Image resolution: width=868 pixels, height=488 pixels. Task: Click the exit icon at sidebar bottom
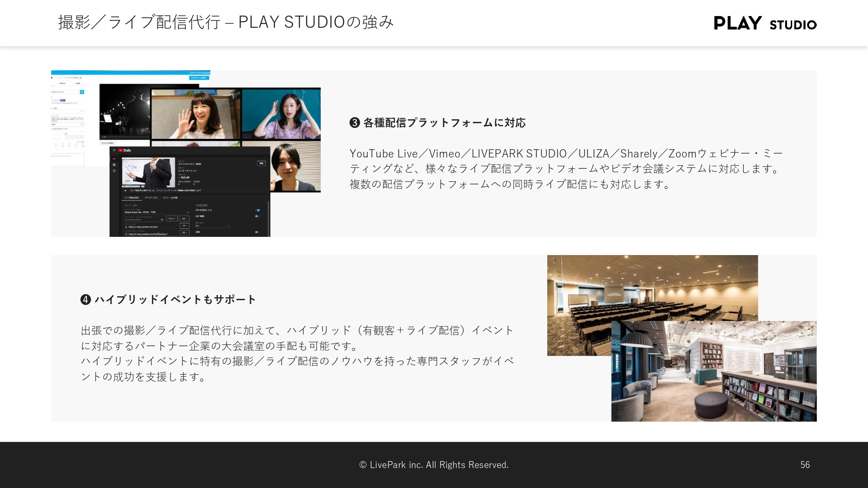[114, 171]
